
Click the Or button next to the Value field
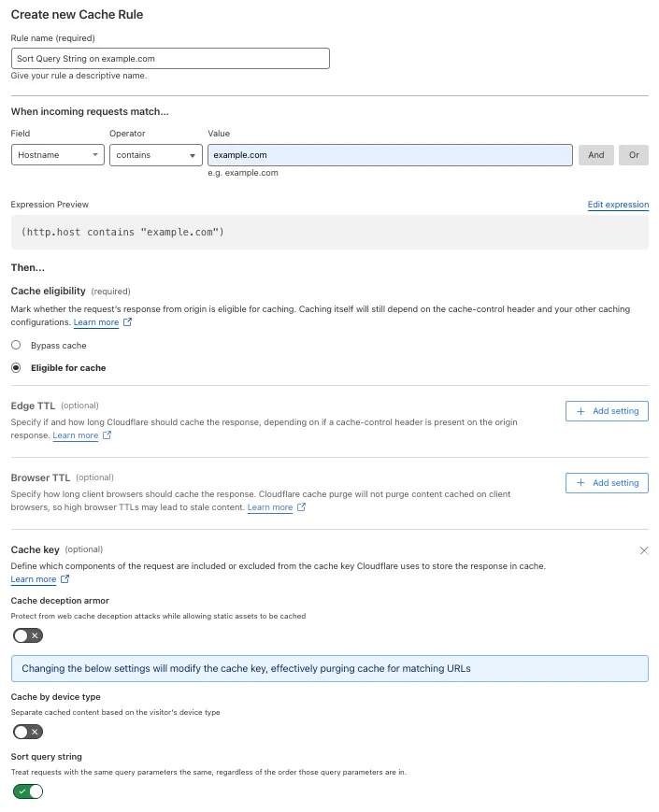coord(634,154)
